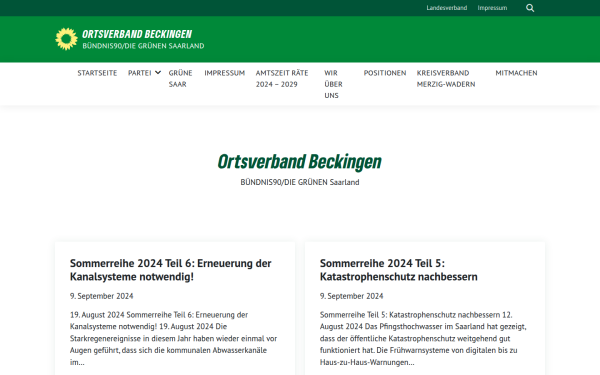Screen dimensions: 600x375
Task: Open the Partei menu item
Action: tap(140, 73)
